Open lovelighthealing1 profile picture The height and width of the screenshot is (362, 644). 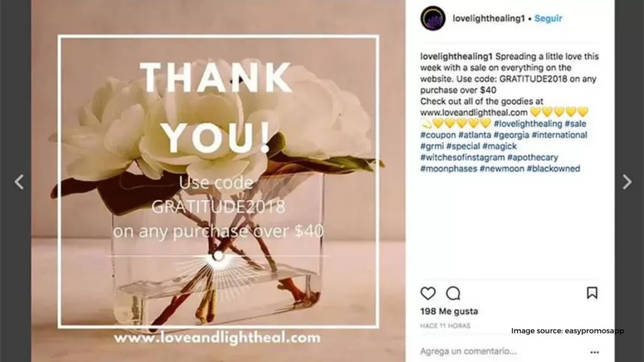[x=433, y=18]
